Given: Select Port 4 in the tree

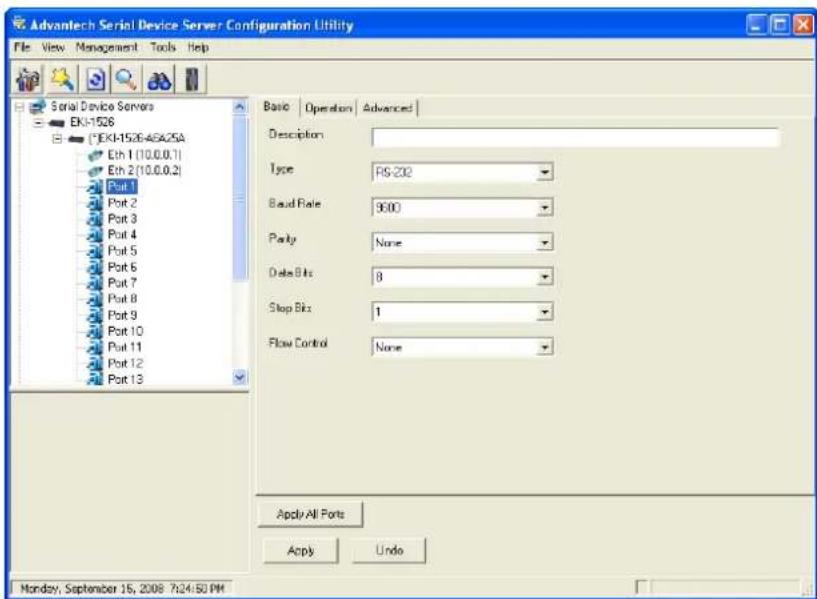Looking at the screenshot, I should coord(122,235).
